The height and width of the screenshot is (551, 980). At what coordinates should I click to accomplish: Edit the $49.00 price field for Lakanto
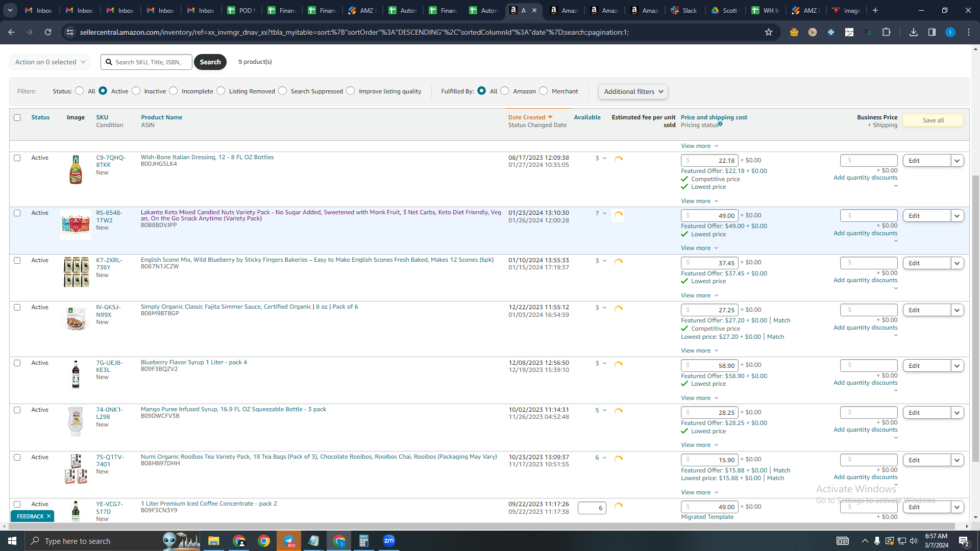[709, 216]
